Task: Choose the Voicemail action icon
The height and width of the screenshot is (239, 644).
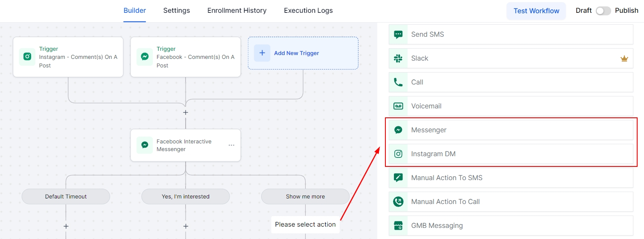Action: coord(398,106)
